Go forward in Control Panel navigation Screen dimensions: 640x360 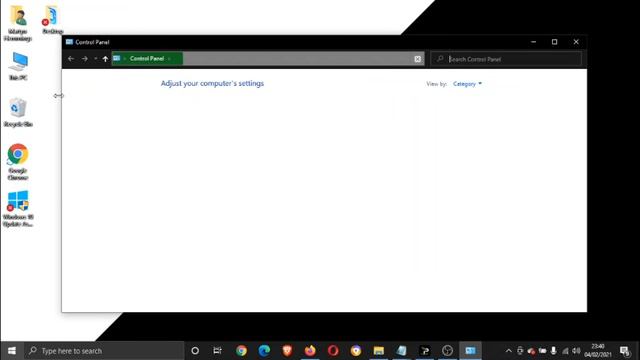[x=84, y=59]
